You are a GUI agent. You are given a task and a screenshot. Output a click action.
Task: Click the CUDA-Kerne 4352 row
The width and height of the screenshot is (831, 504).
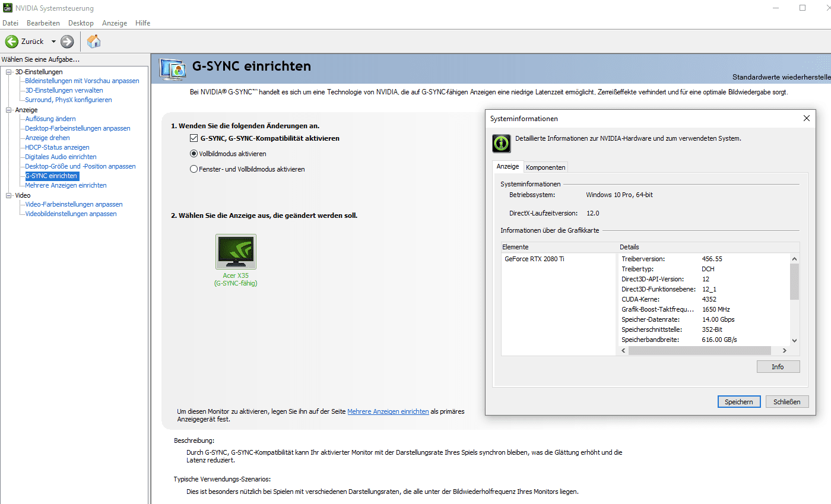[x=705, y=299]
